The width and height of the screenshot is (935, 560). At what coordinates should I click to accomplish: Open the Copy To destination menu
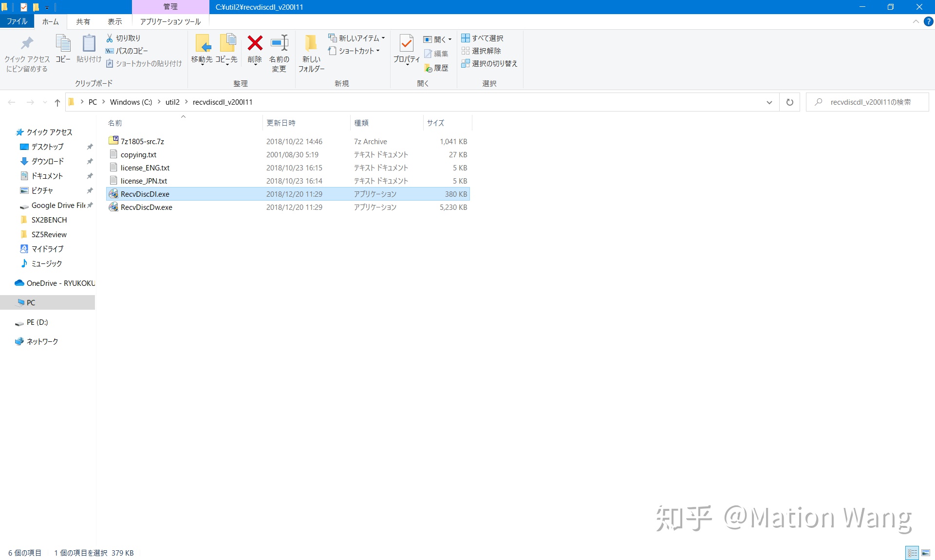226,50
